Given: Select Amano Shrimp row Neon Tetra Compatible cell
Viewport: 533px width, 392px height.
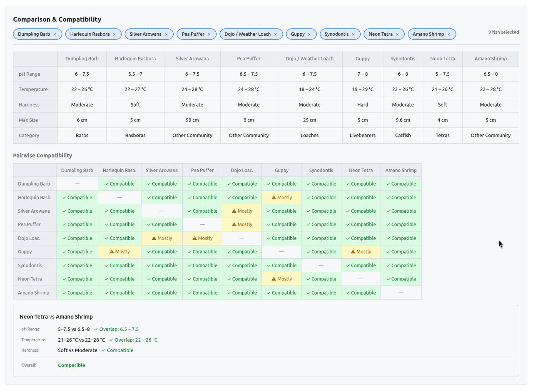Looking at the screenshot, I should click(361, 293).
